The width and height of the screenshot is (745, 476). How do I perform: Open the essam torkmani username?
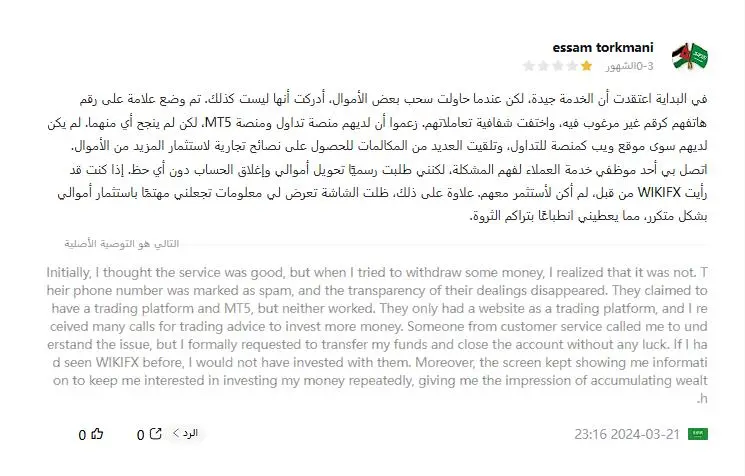602,48
